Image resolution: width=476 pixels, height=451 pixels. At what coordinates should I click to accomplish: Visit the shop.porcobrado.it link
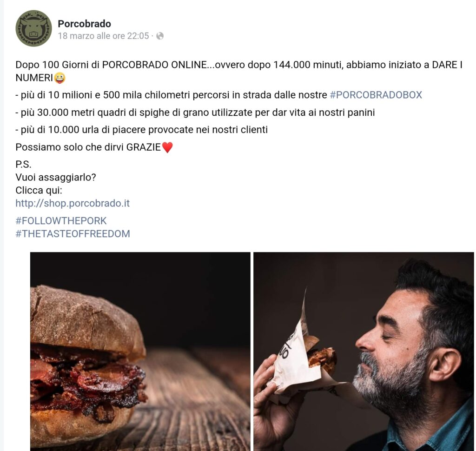pos(73,203)
